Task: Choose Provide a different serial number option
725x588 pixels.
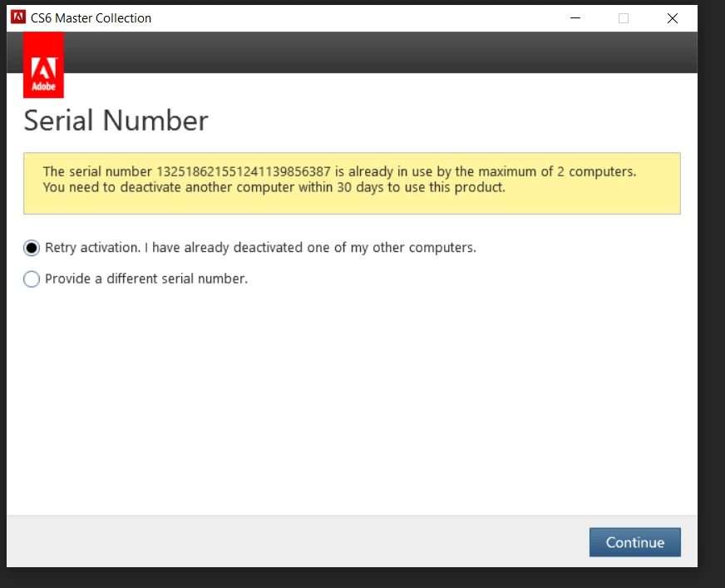Action: point(32,279)
